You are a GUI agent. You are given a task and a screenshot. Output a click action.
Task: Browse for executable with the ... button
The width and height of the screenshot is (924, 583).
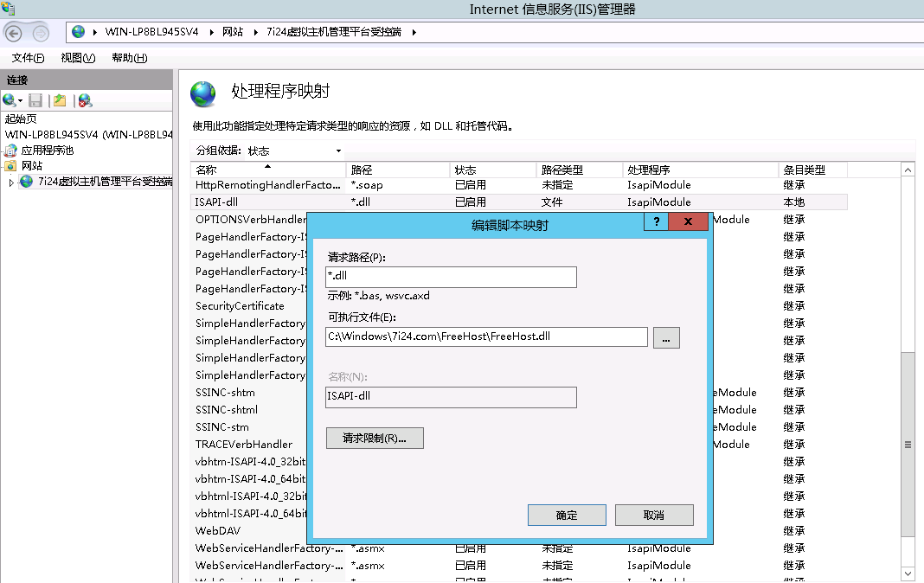666,337
